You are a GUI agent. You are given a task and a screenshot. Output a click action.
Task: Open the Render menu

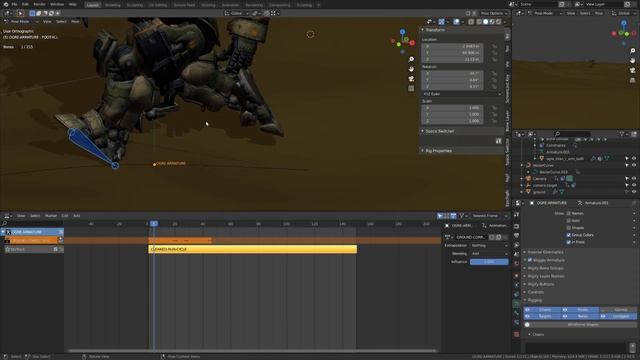point(40,4)
